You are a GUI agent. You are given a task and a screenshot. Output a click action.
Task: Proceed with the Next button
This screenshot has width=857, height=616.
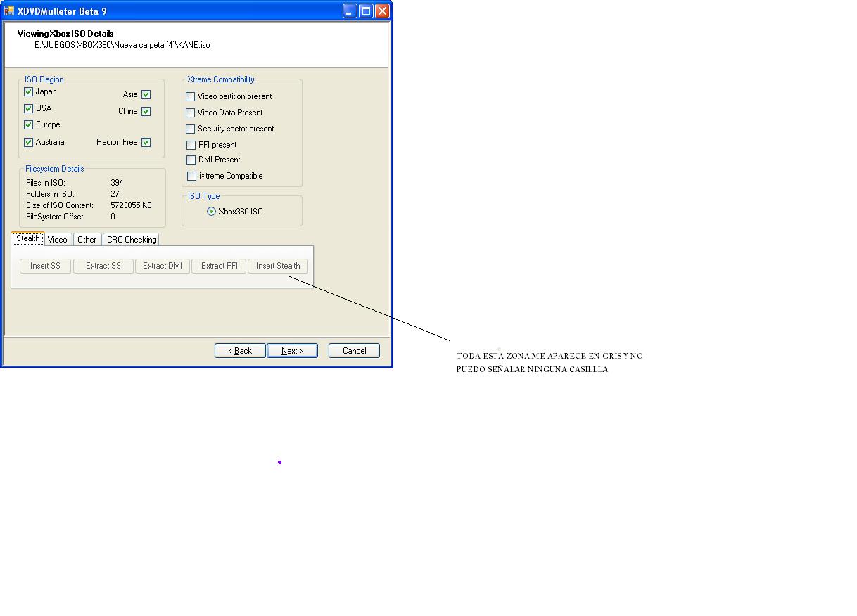click(292, 351)
